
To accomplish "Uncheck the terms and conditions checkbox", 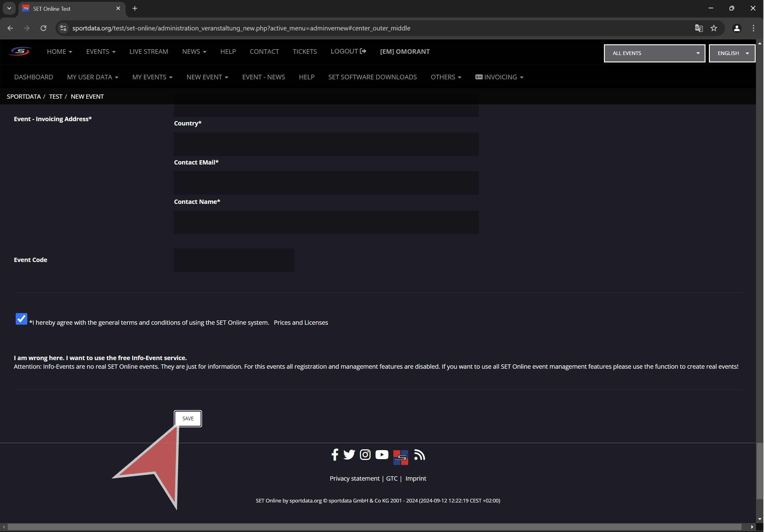I will pyautogui.click(x=21, y=319).
